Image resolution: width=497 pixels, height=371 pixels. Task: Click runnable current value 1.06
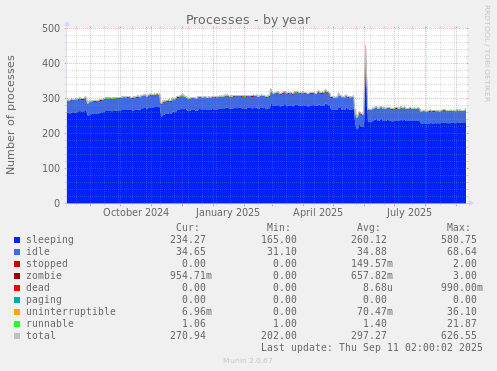(194, 324)
